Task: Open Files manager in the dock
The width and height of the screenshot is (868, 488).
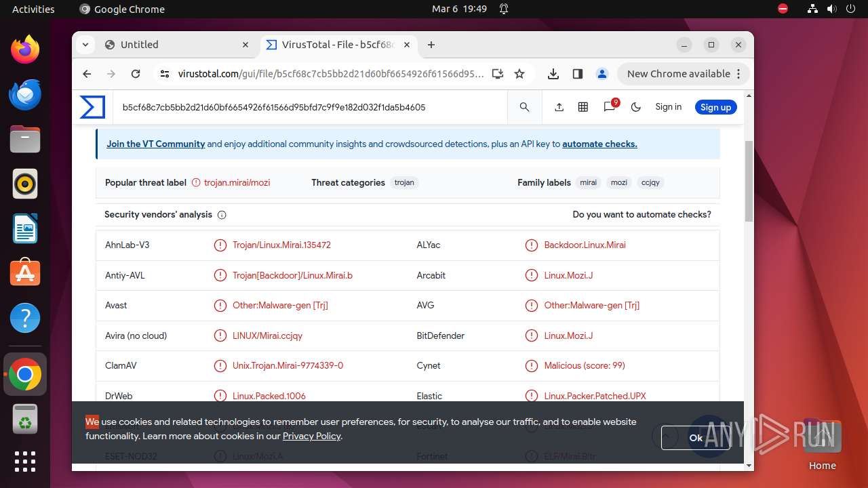Action: click(x=25, y=139)
